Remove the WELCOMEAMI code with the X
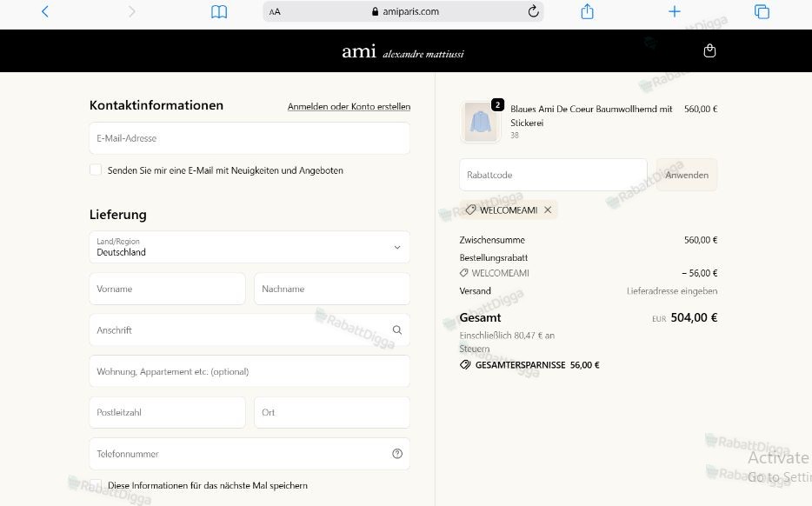This screenshot has height=506, width=812. tap(548, 210)
